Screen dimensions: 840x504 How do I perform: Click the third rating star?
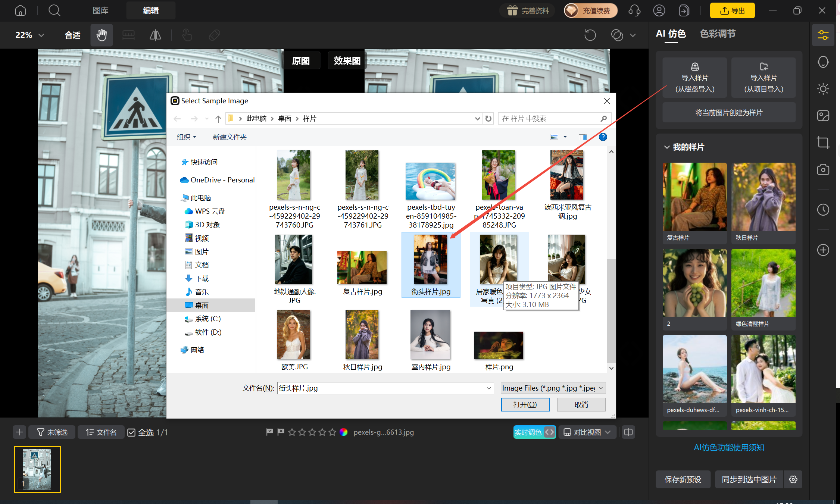[312, 432]
